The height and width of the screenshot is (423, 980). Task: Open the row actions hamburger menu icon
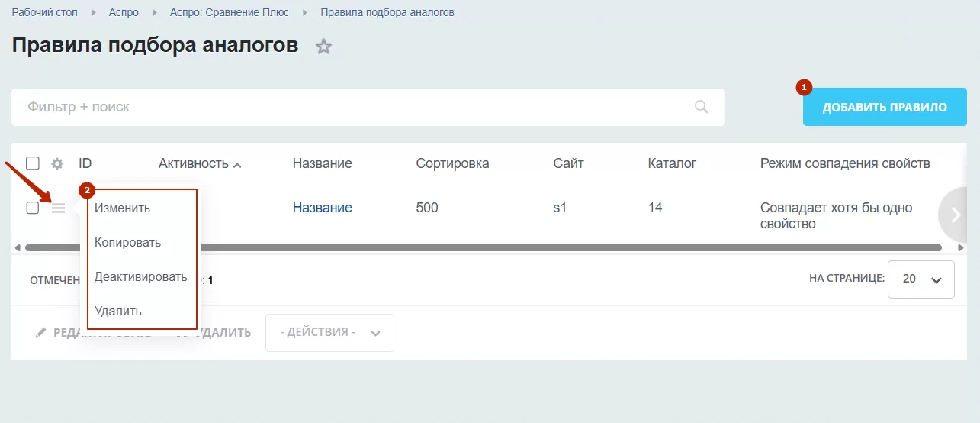coord(59,208)
